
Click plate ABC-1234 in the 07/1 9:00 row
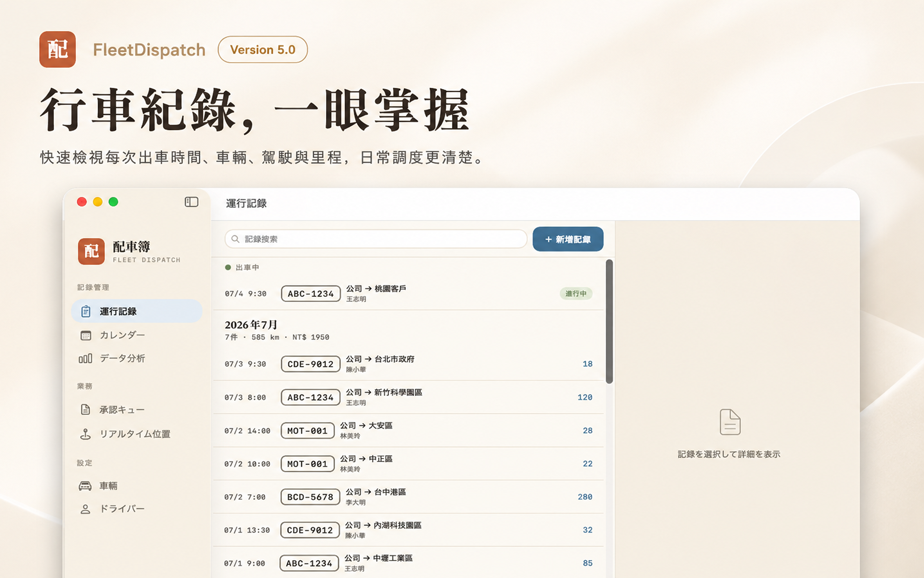[x=309, y=563]
